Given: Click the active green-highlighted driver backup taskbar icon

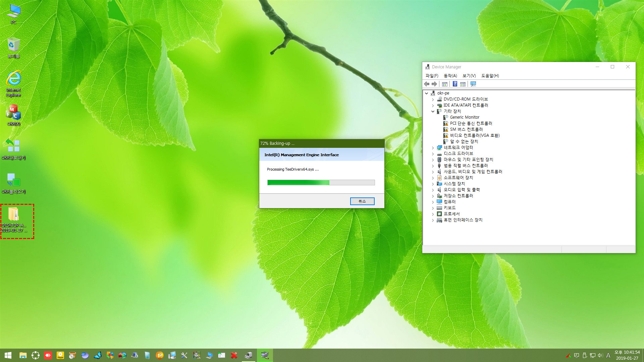Looking at the screenshot, I should [265, 355].
